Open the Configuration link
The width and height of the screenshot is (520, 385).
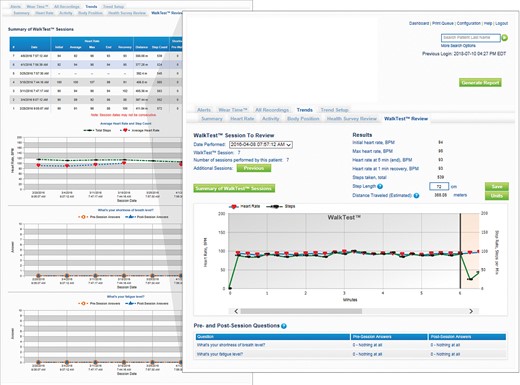click(469, 23)
